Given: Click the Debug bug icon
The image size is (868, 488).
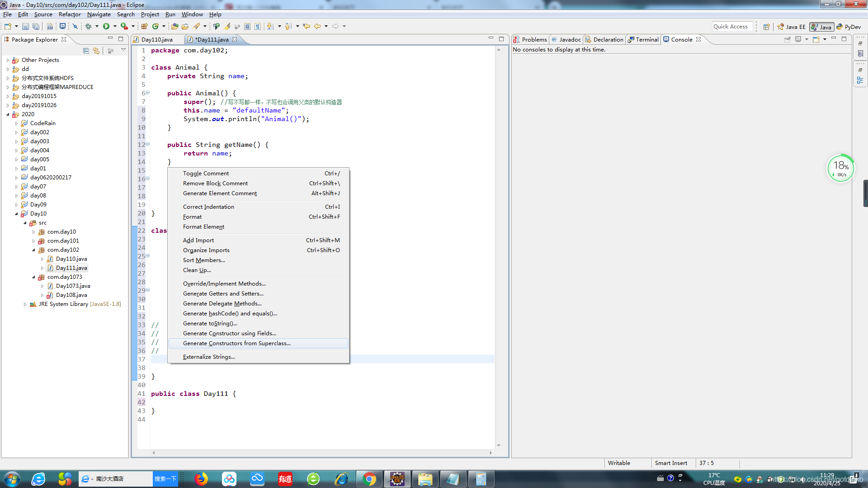Looking at the screenshot, I should 89,26.
